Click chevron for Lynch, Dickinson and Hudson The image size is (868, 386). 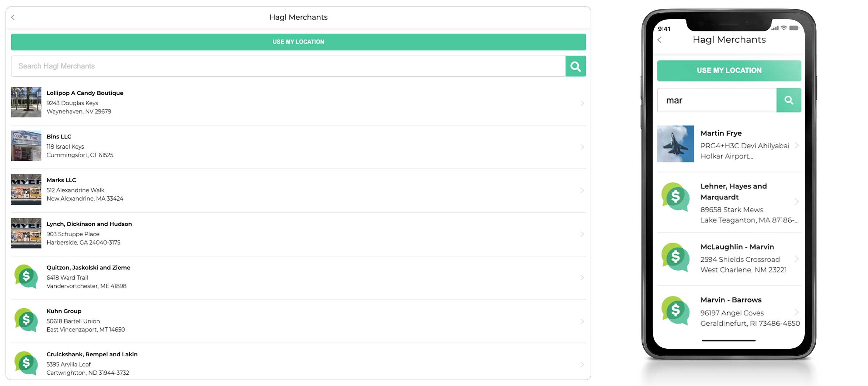pos(582,234)
